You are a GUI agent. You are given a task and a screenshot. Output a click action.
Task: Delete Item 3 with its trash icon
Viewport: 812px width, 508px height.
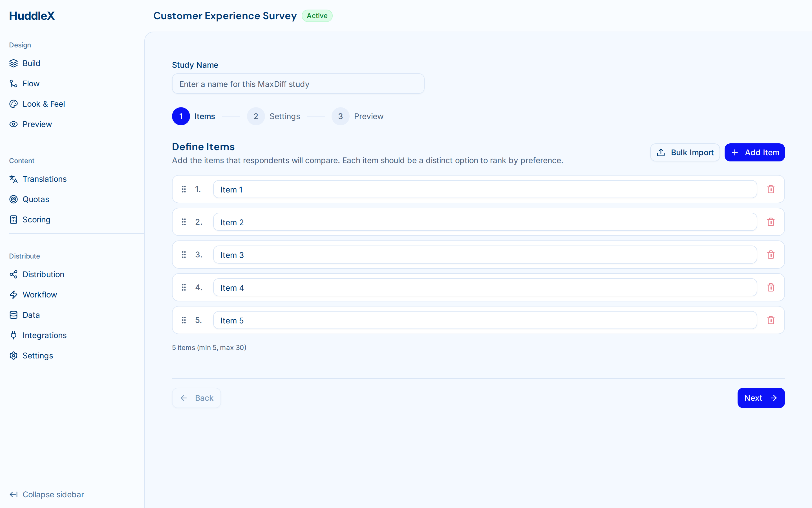(771, 255)
